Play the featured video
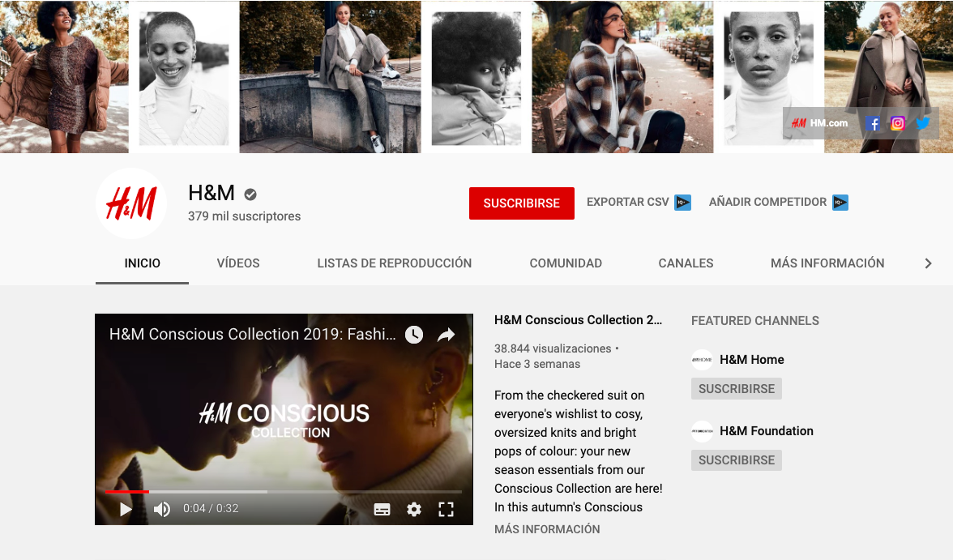This screenshot has height=560, width=953. [126, 509]
